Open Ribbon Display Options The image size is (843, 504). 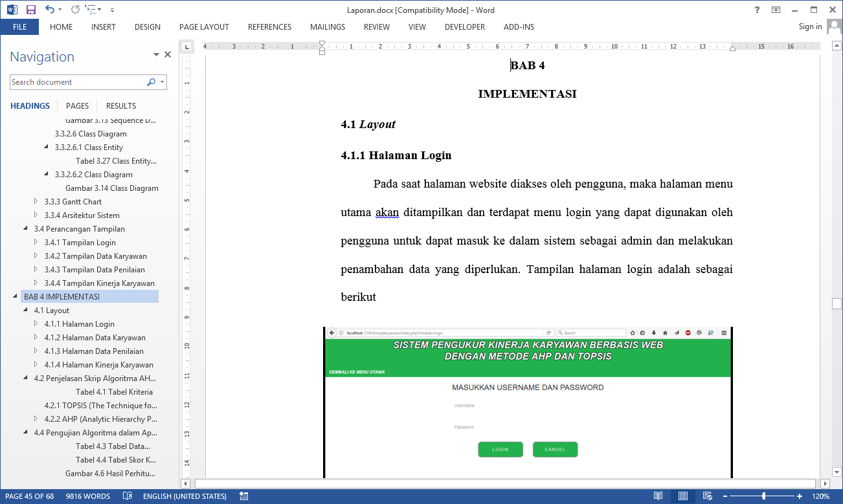click(x=776, y=10)
